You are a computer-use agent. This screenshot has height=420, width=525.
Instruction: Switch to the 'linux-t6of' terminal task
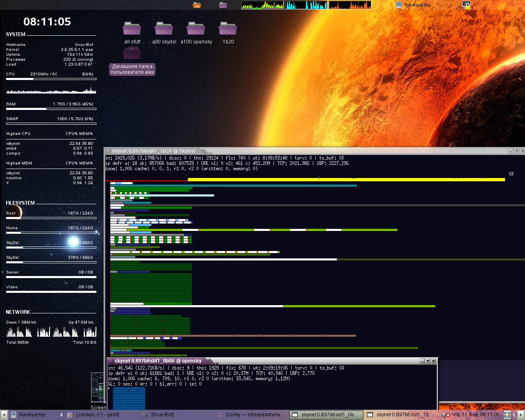point(158,415)
